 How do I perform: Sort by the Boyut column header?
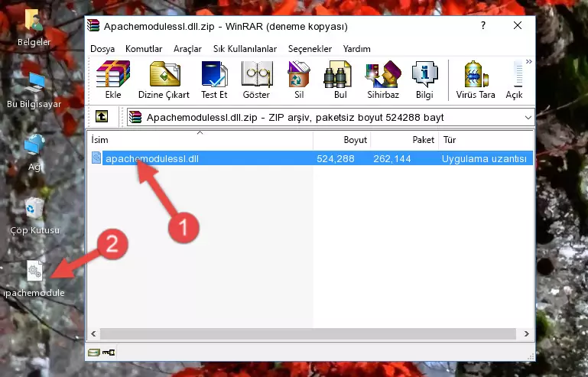342,139
